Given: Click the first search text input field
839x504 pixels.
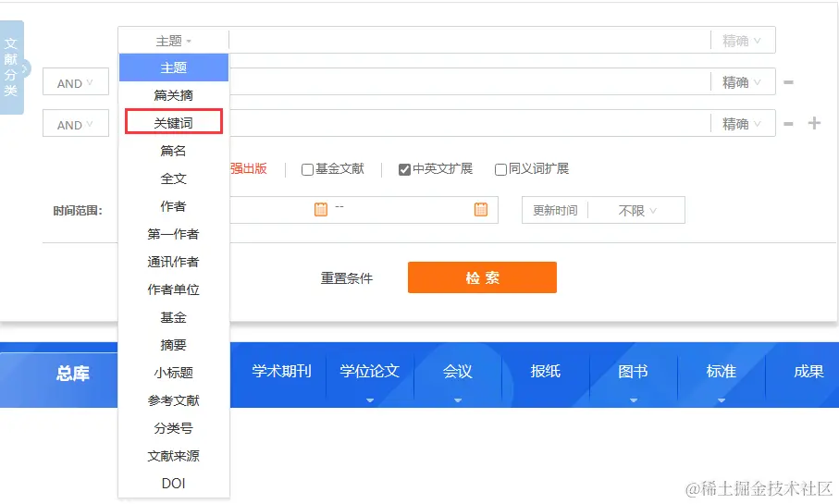Looking at the screenshot, I should pos(469,41).
